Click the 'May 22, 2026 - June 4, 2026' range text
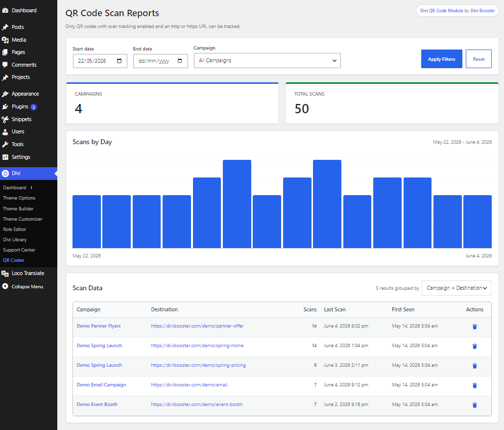The height and width of the screenshot is (430, 504). 462,142
